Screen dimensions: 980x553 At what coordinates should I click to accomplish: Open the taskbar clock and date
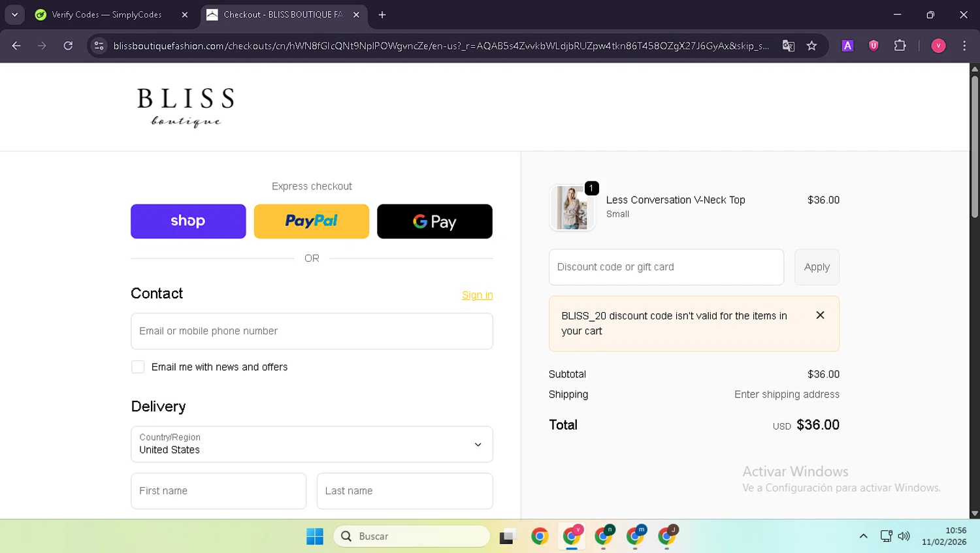point(944,536)
